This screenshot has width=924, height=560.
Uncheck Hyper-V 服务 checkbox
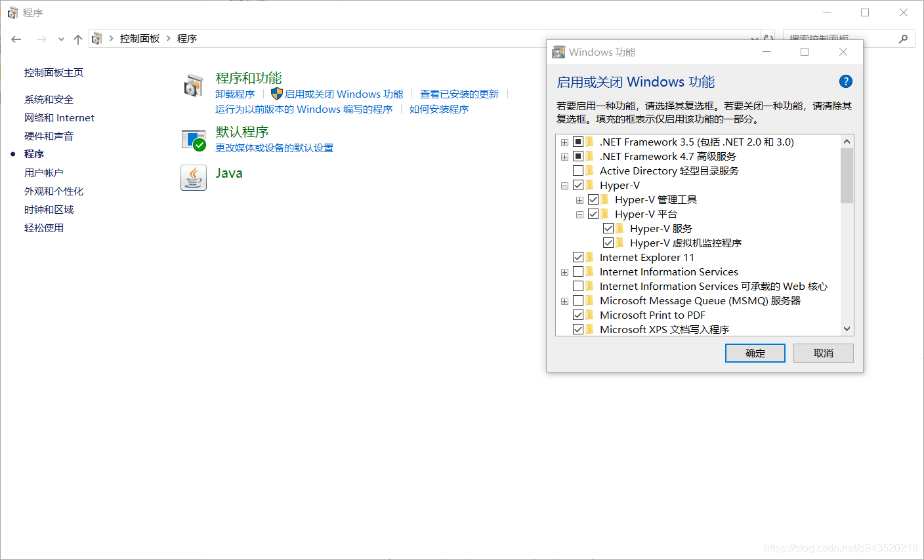coord(608,228)
